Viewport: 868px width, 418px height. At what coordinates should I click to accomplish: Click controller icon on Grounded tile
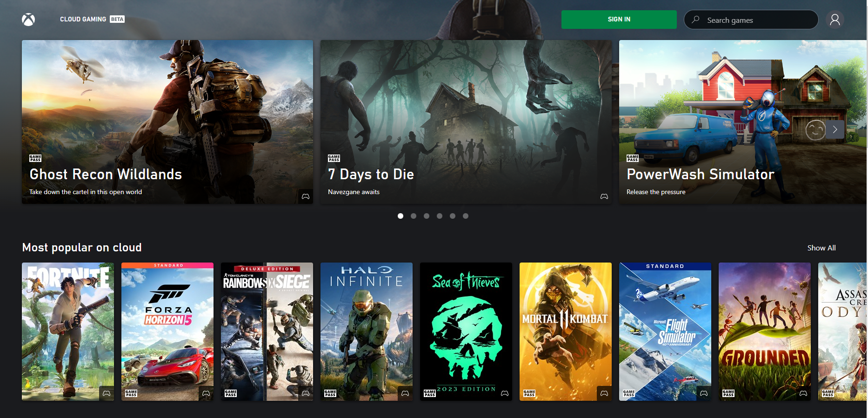click(803, 393)
